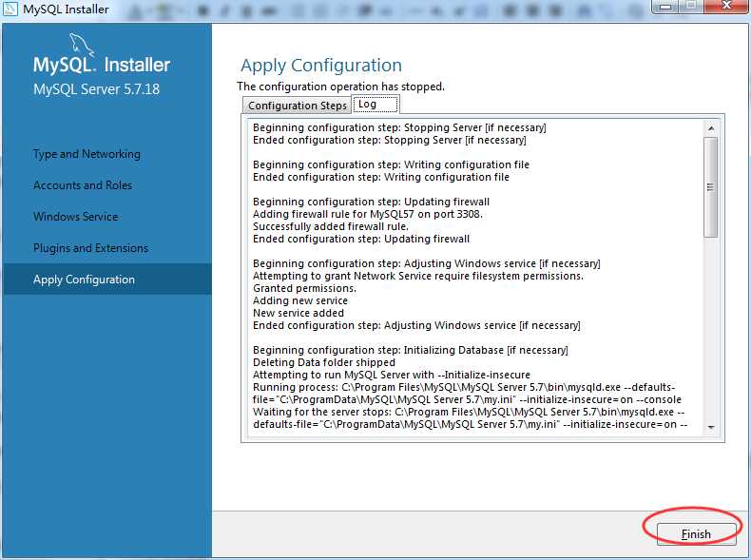Click 'Ended configuration step: Updating firewall' line
Image resolution: width=751 pixels, height=560 pixels.
point(361,239)
